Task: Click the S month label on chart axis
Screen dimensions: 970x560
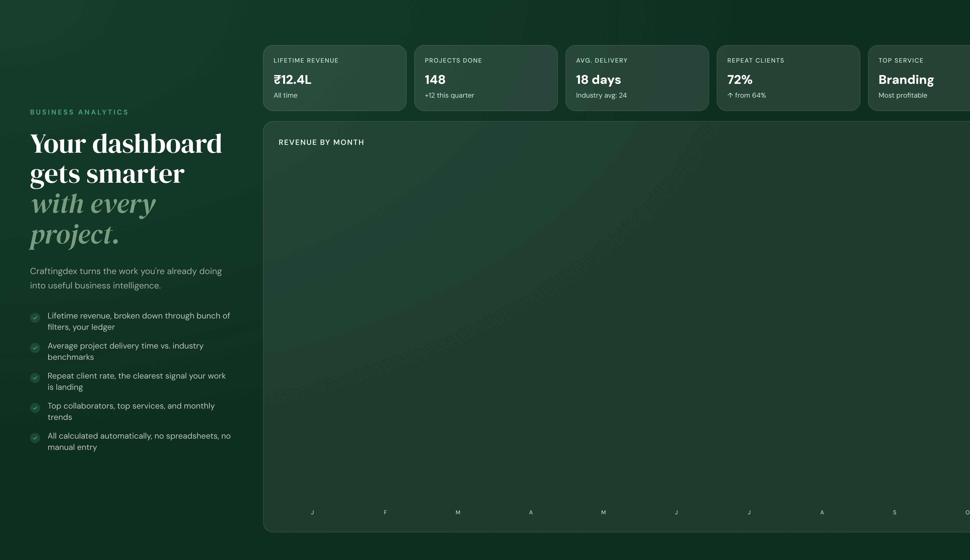Action: pyautogui.click(x=895, y=512)
